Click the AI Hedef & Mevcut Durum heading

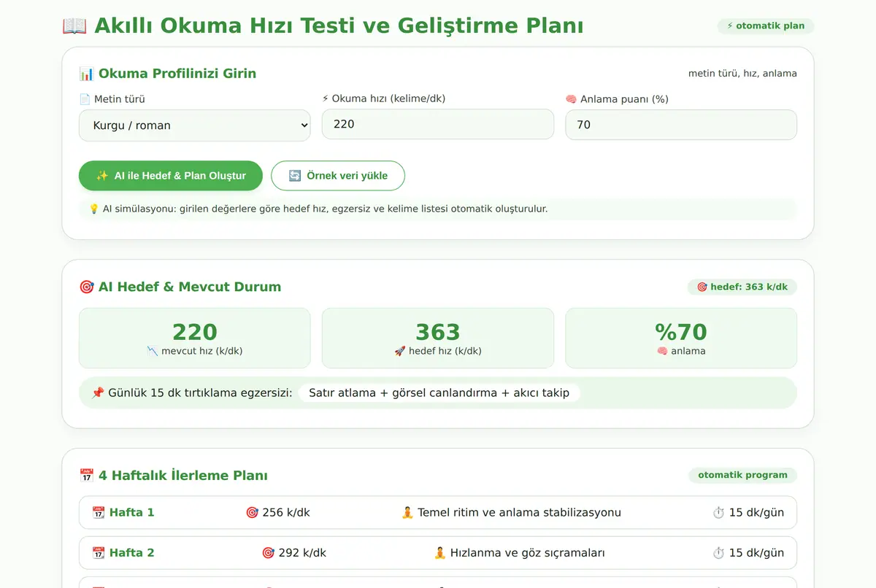(190, 287)
